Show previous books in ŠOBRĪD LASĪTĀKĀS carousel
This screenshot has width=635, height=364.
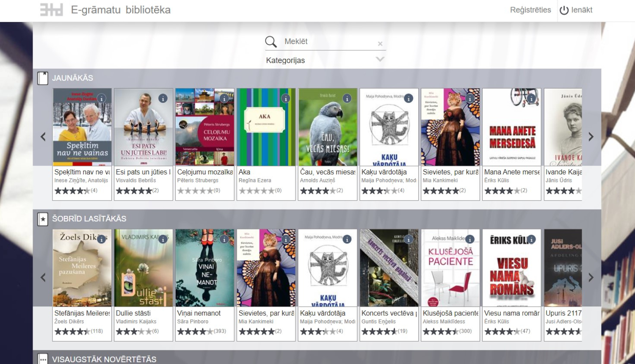(44, 277)
